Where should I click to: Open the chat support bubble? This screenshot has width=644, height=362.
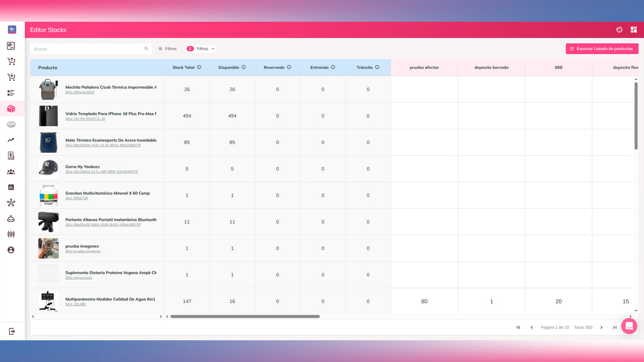(x=629, y=326)
